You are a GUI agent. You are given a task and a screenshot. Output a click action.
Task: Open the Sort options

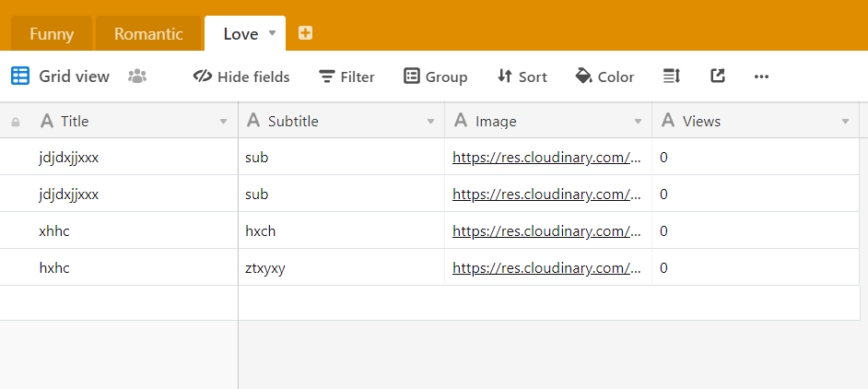click(522, 77)
